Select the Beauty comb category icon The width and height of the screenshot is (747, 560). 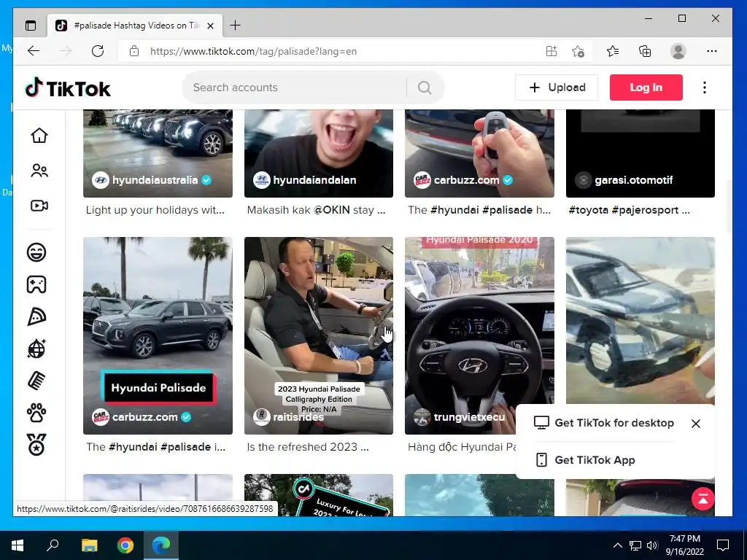[x=36, y=381]
